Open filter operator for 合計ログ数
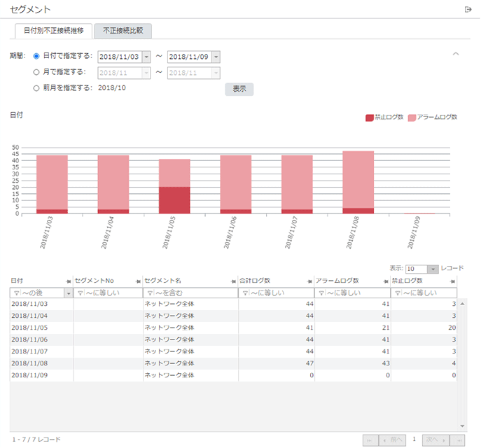The width and height of the screenshot is (481, 448). pyautogui.click(x=244, y=293)
